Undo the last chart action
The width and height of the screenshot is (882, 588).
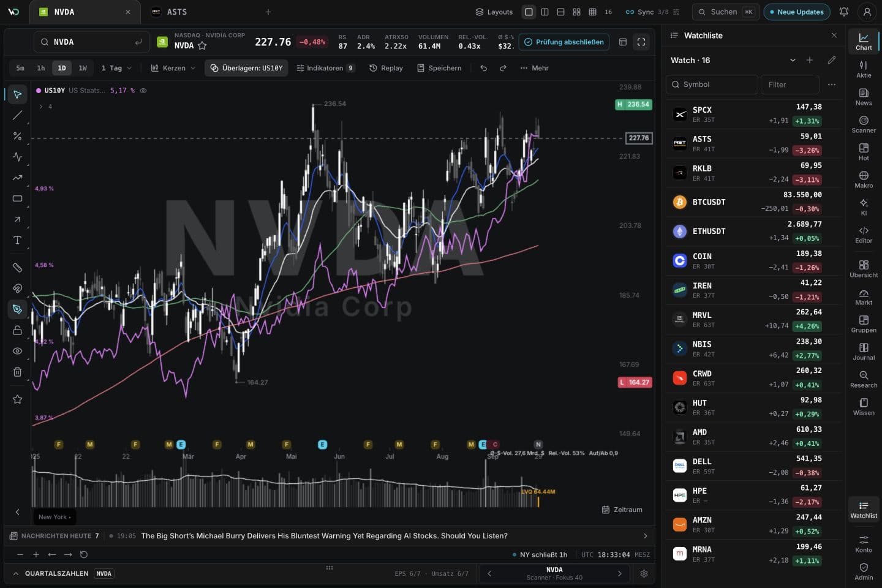click(x=483, y=68)
